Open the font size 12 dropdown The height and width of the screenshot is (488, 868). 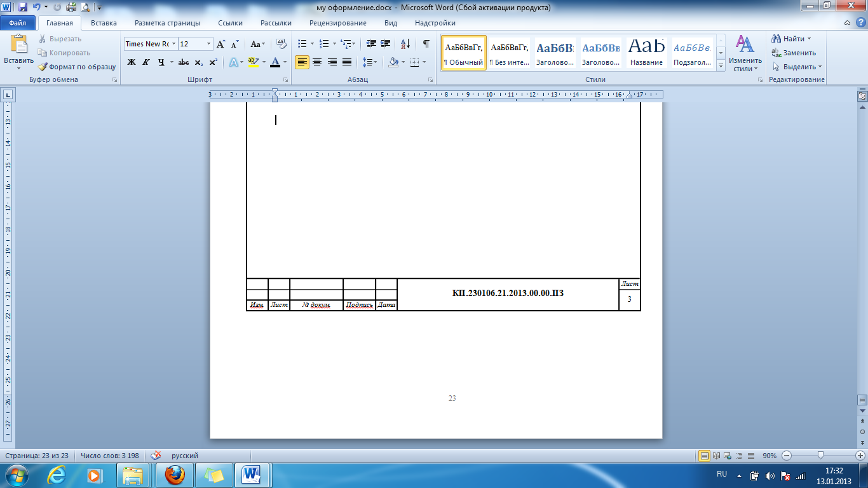pos(209,44)
